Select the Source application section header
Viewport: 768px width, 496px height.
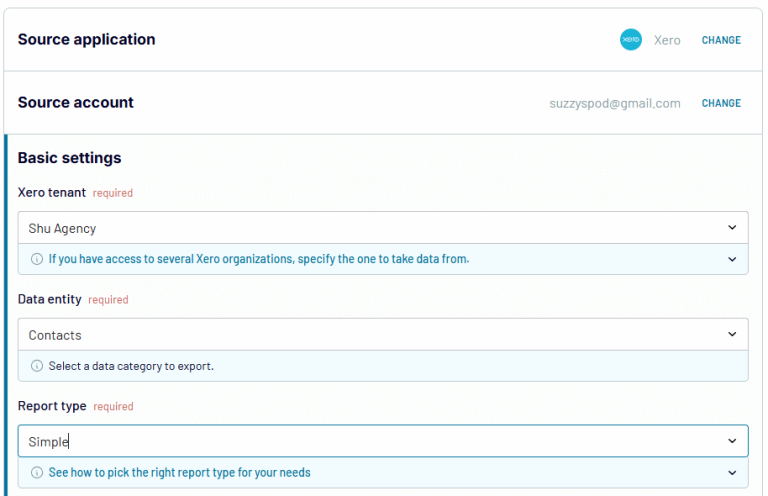pyautogui.click(x=87, y=40)
